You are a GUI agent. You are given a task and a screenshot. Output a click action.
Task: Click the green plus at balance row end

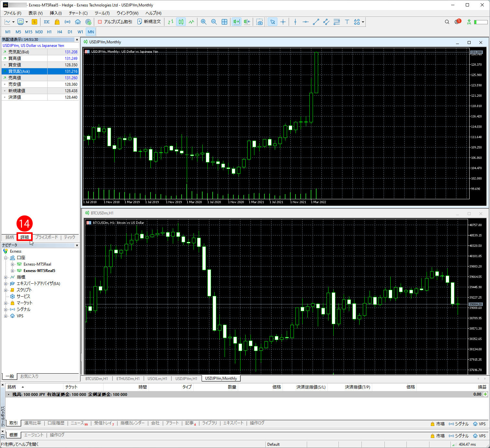pyautogui.click(x=485, y=394)
